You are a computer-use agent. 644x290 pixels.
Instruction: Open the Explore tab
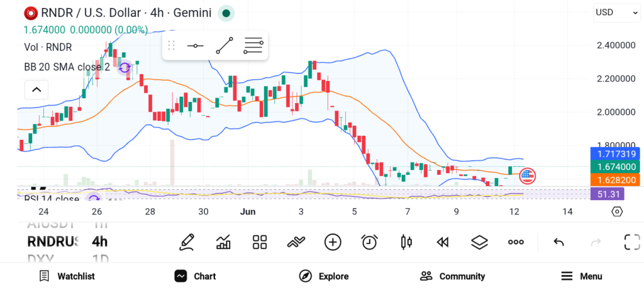tap(324, 276)
